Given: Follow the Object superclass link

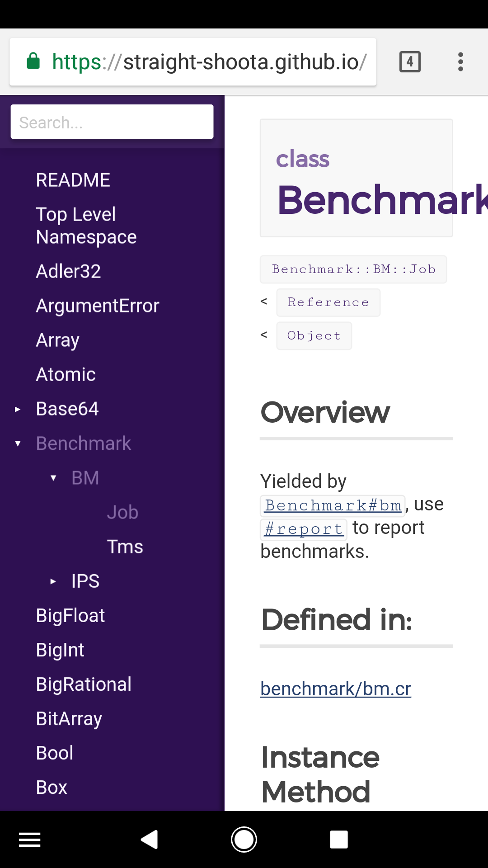Looking at the screenshot, I should pyautogui.click(x=314, y=336).
